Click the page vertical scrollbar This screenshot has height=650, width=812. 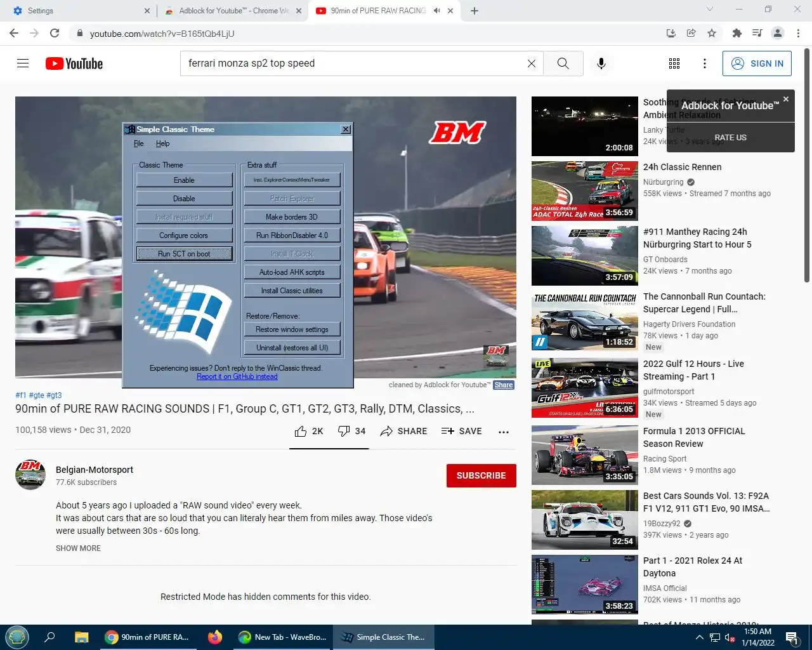coord(807,165)
